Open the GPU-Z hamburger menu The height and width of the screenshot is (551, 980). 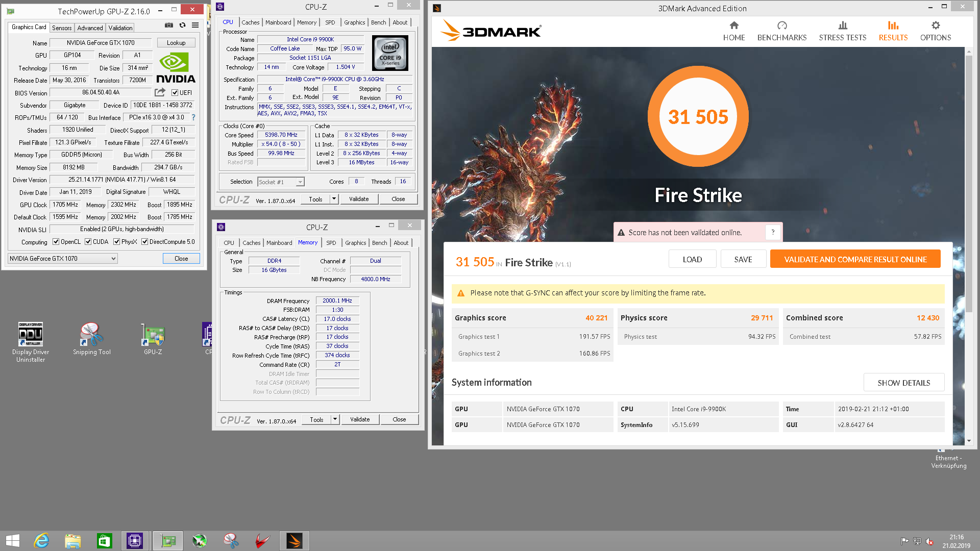pyautogui.click(x=195, y=25)
